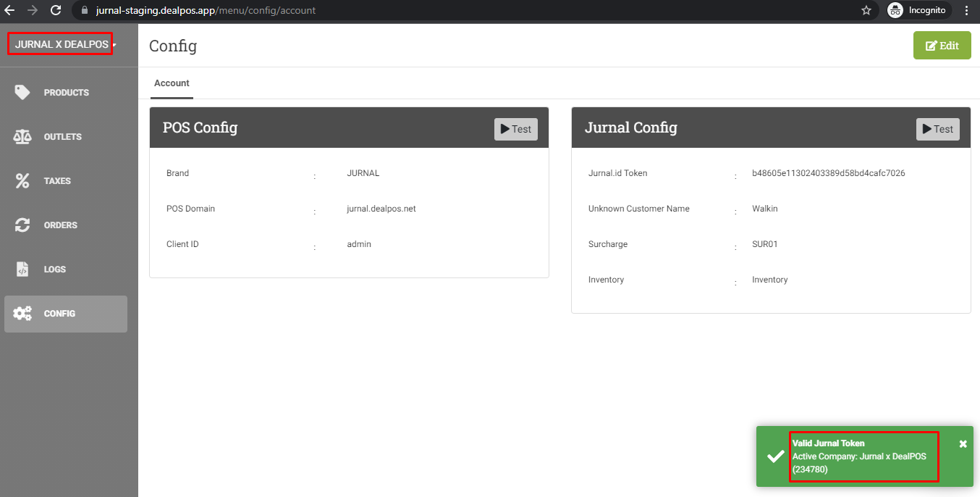980x497 pixels.
Task: Run the POS Config Test button
Action: 515,129
